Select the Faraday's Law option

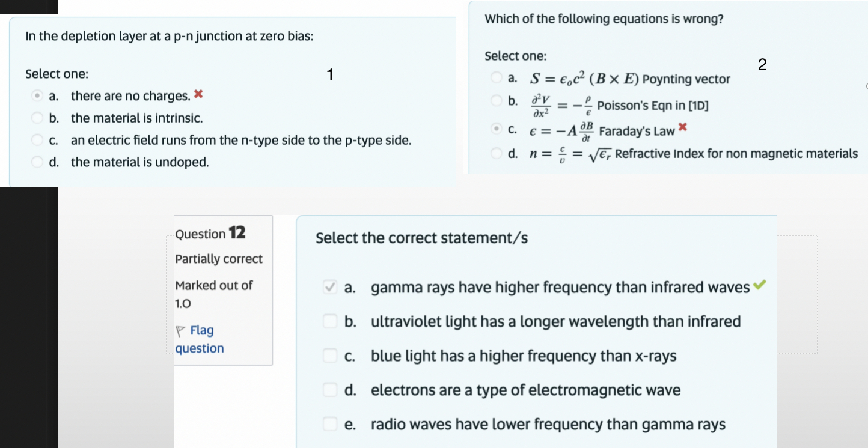click(497, 129)
